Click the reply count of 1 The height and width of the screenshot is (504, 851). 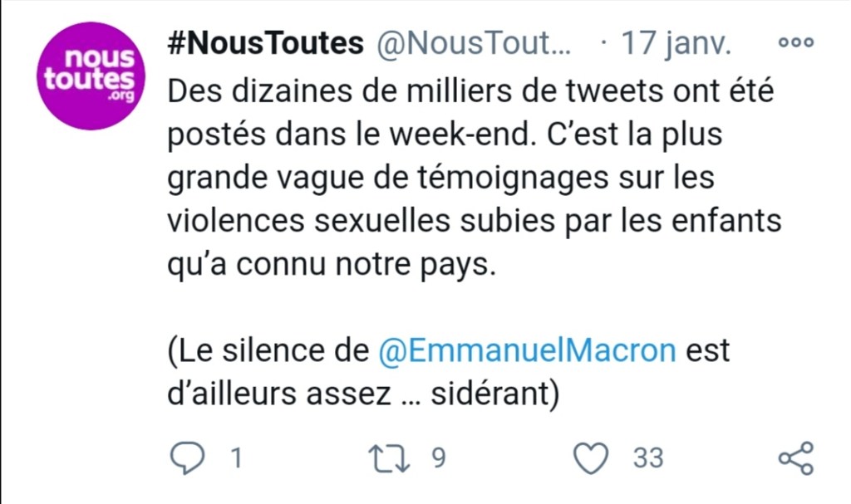click(x=235, y=458)
